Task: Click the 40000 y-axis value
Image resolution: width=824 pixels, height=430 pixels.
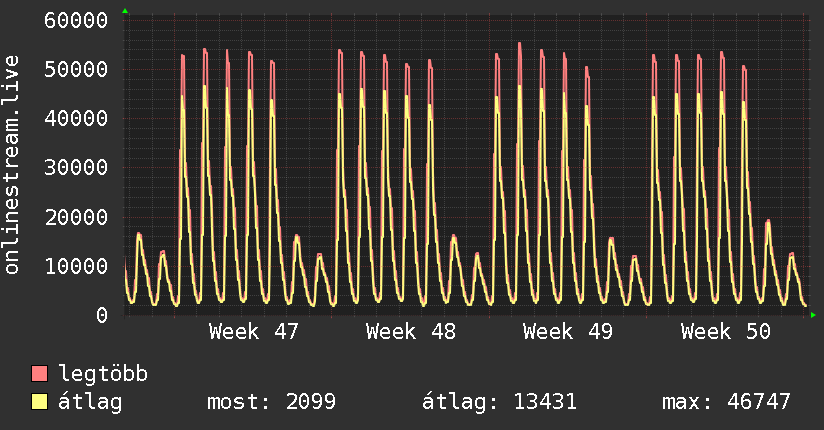Action: pos(76,118)
